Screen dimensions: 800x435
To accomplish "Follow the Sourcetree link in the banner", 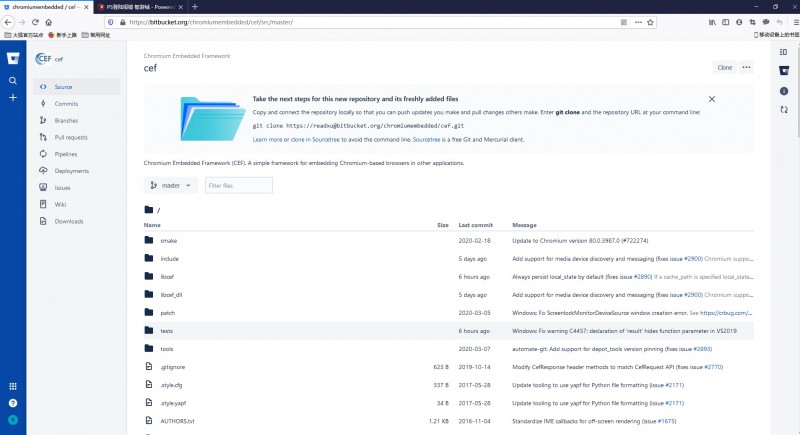I will (x=400, y=140).
